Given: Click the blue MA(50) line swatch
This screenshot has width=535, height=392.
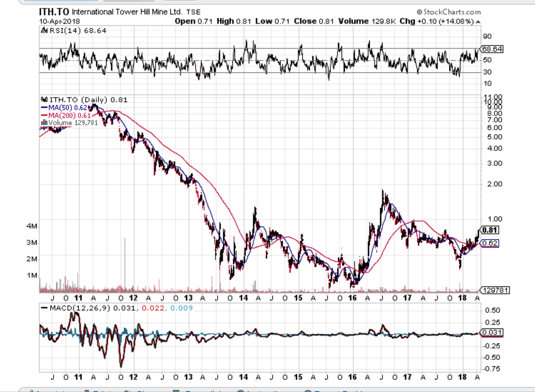Looking at the screenshot, I should (44, 108).
